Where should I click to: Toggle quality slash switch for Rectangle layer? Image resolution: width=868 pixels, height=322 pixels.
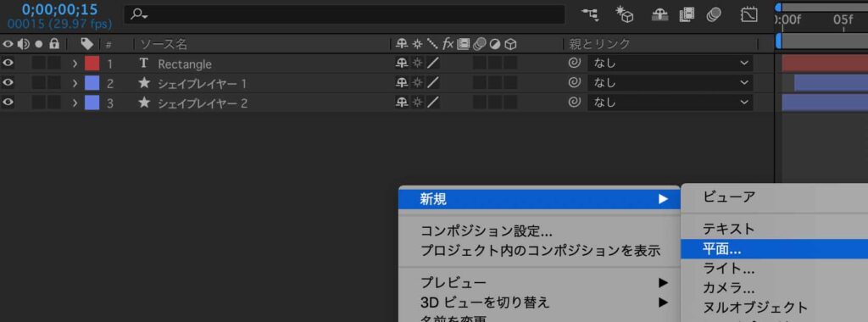433,63
